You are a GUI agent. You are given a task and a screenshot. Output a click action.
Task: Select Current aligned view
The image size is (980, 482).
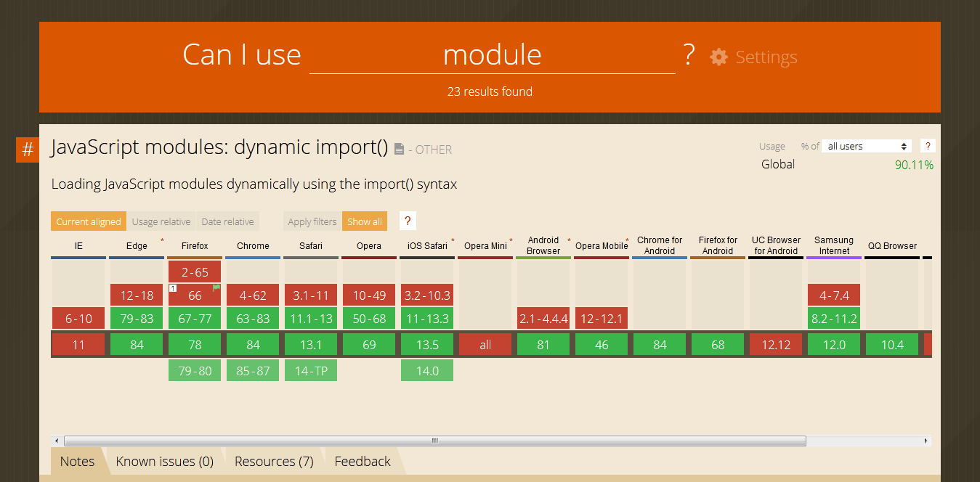[89, 221]
